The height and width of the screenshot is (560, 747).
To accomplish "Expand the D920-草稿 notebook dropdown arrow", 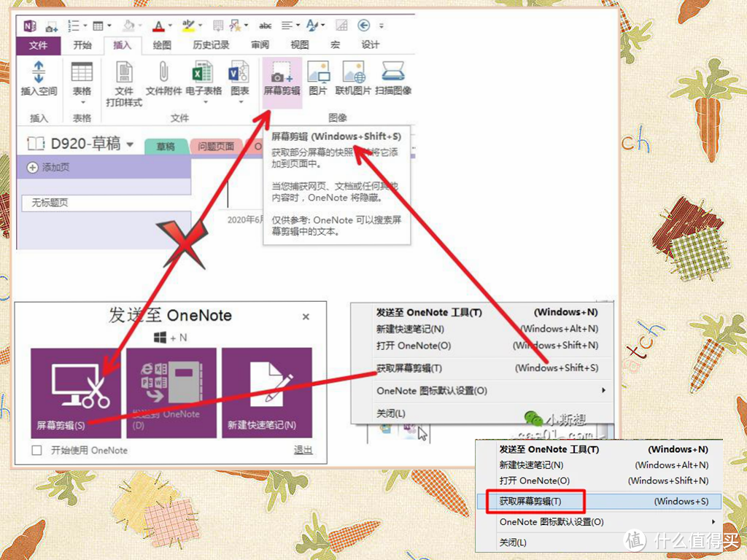I will (x=130, y=144).
